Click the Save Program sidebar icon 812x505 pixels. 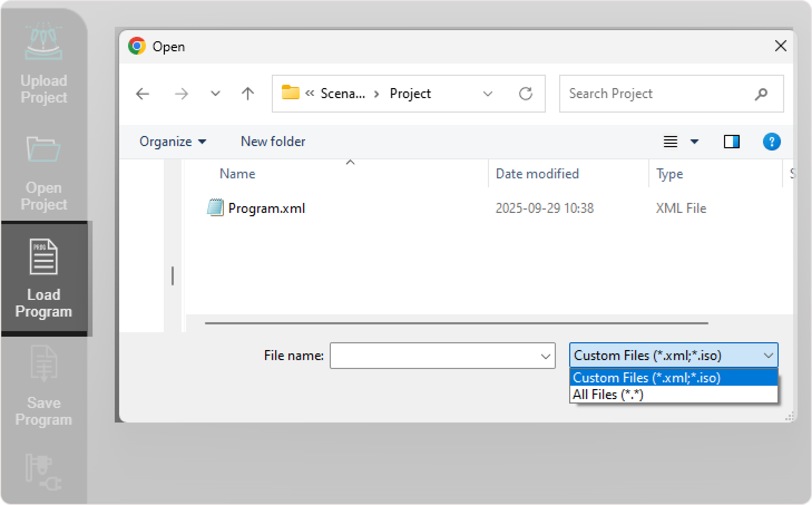[43, 364]
